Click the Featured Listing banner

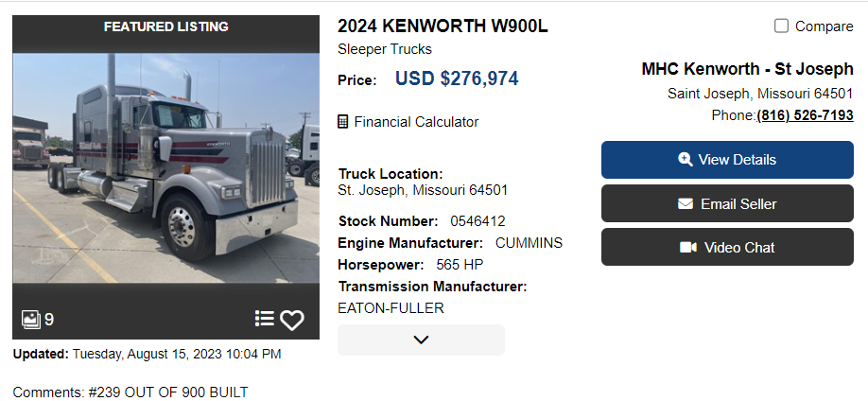[165, 26]
